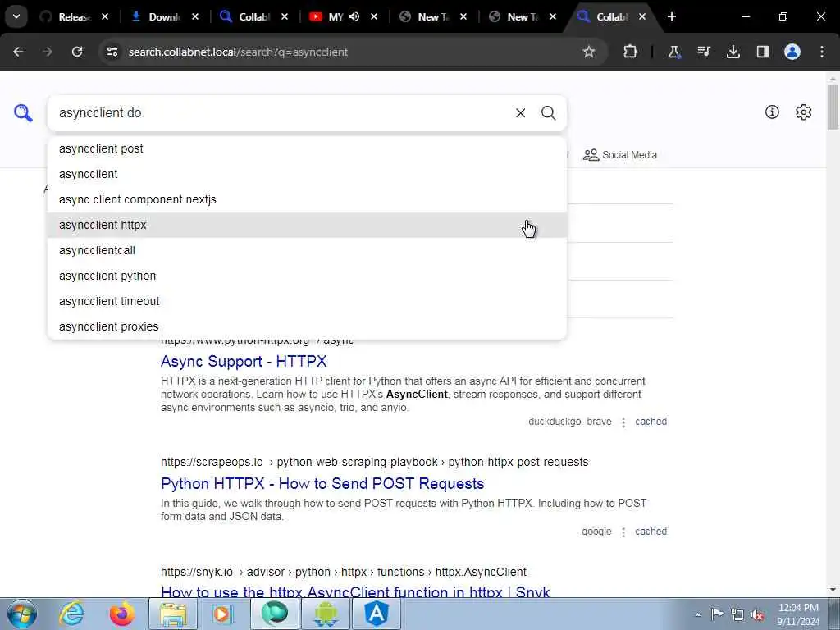View site information icon in address bar
Viewport: 840px width, 630px height.
pos(112,52)
